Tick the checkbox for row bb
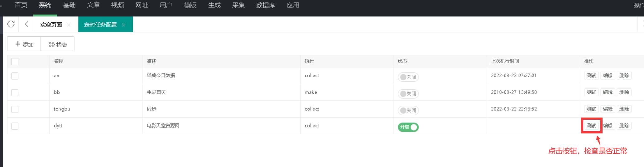 pyautogui.click(x=15, y=93)
